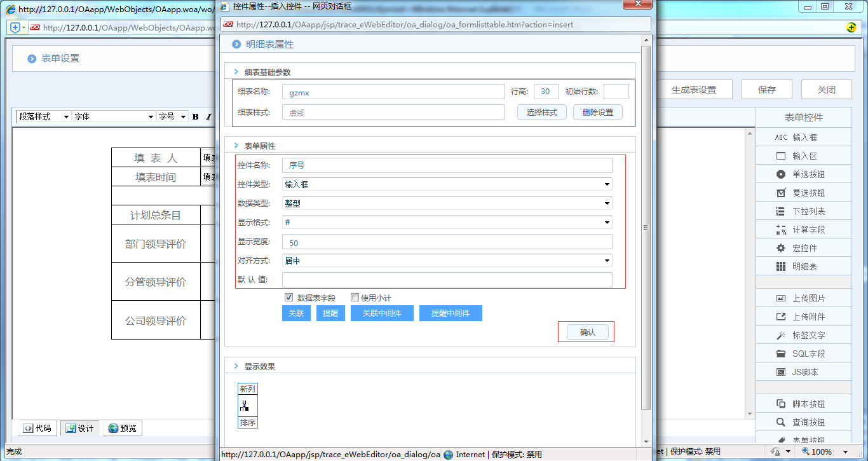Choose the 下拉列表 control in form controls panel

pyautogui.click(x=803, y=210)
